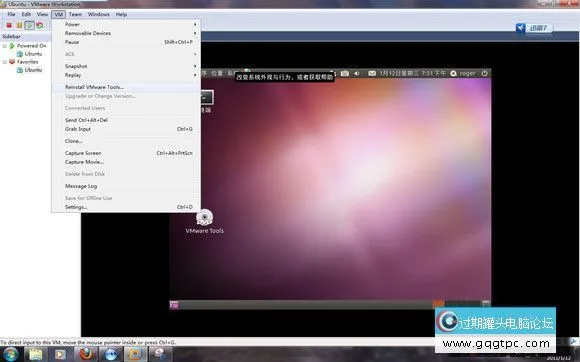The width and height of the screenshot is (580, 362).
Task: Click the show desktop icon in Ubuntu bottom panel
Action: pyautogui.click(x=174, y=304)
